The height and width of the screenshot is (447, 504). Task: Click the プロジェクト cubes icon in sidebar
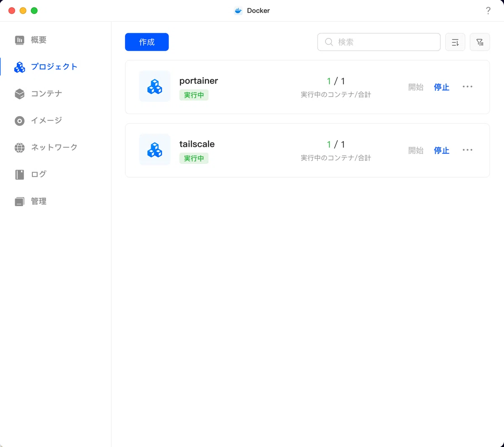coord(20,67)
